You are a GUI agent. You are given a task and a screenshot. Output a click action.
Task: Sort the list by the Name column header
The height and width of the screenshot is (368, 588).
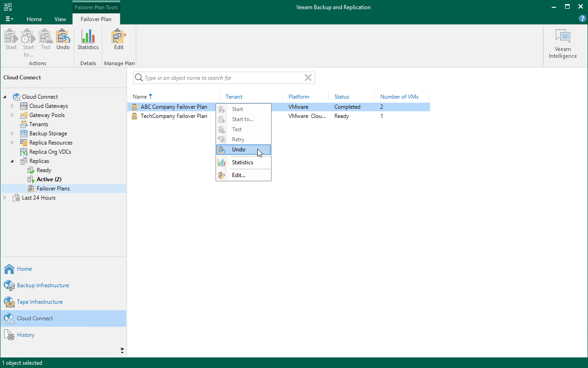[x=140, y=96]
